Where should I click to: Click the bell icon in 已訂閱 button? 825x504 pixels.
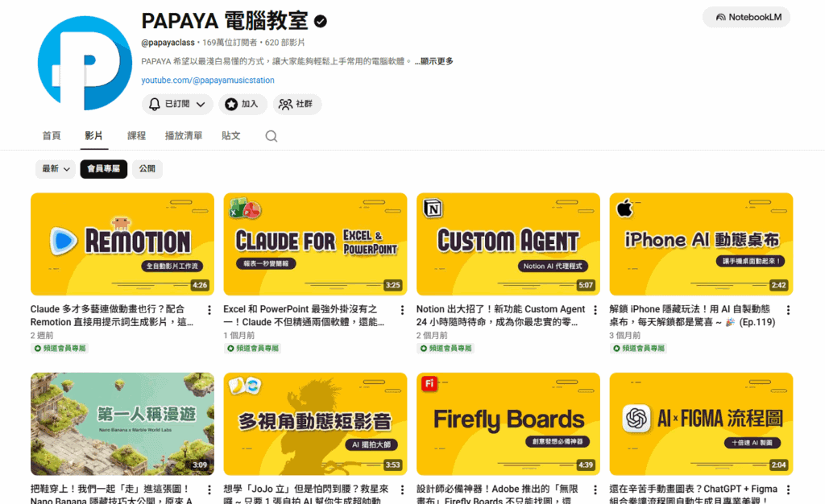154,104
